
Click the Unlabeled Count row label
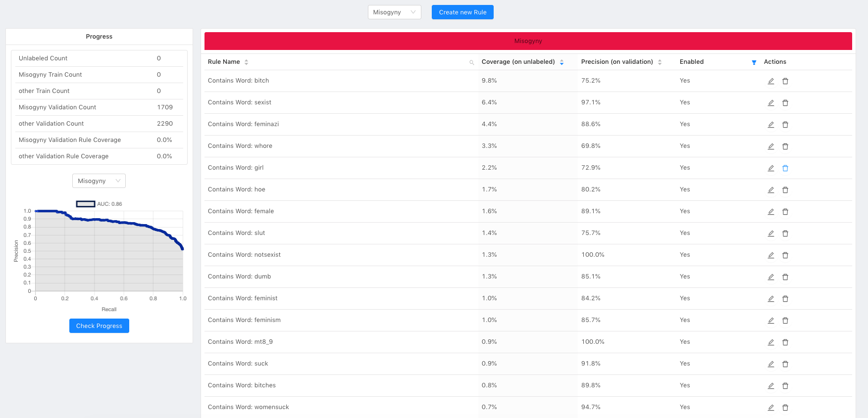pos(43,58)
